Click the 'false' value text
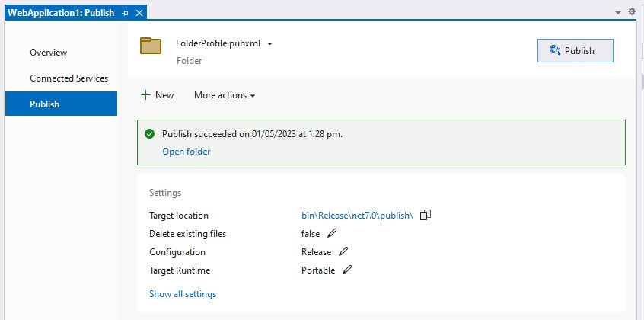This screenshot has width=644, height=320. [311, 234]
